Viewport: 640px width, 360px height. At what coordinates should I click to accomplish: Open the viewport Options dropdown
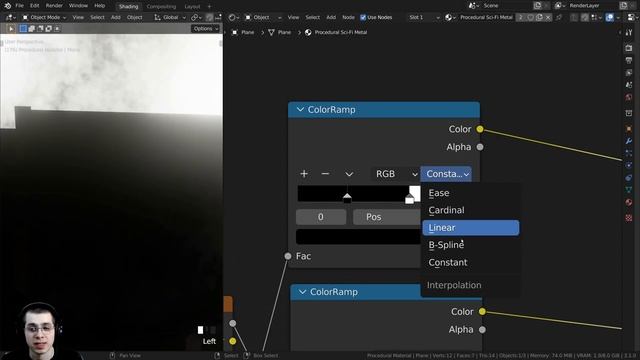tap(205, 29)
